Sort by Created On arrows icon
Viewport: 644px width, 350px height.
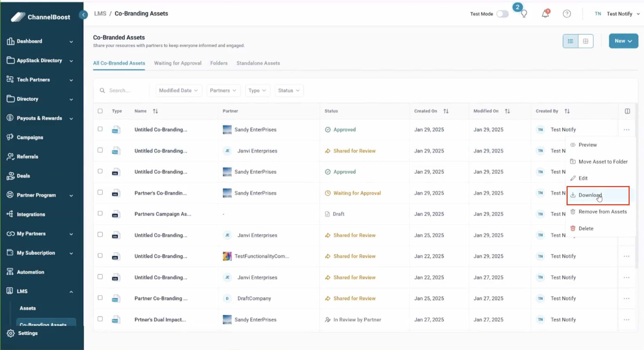coord(446,111)
